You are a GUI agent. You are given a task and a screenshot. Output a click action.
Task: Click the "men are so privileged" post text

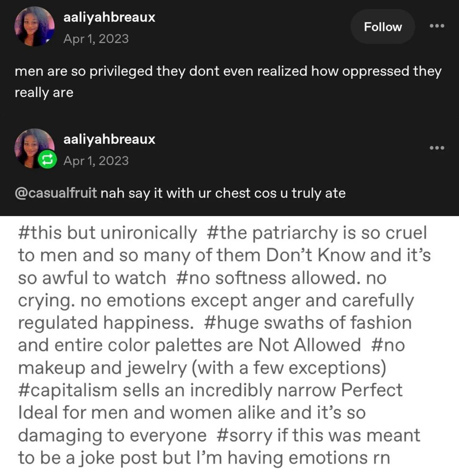[228, 72]
